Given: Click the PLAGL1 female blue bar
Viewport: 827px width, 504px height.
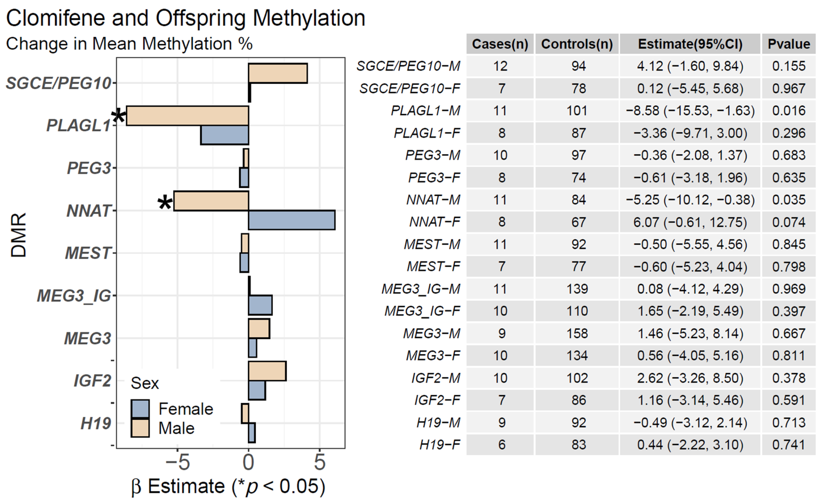Looking at the screenshot, I should tap(225, 135).
